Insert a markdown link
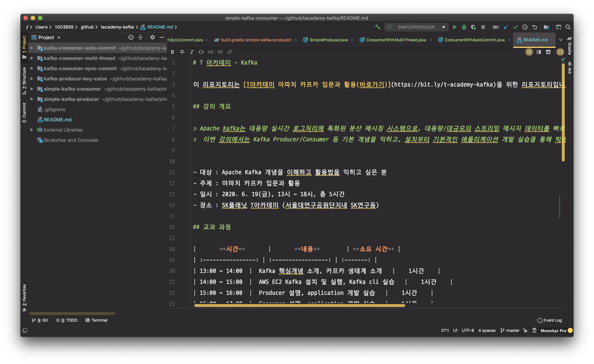 click(230, 52)
